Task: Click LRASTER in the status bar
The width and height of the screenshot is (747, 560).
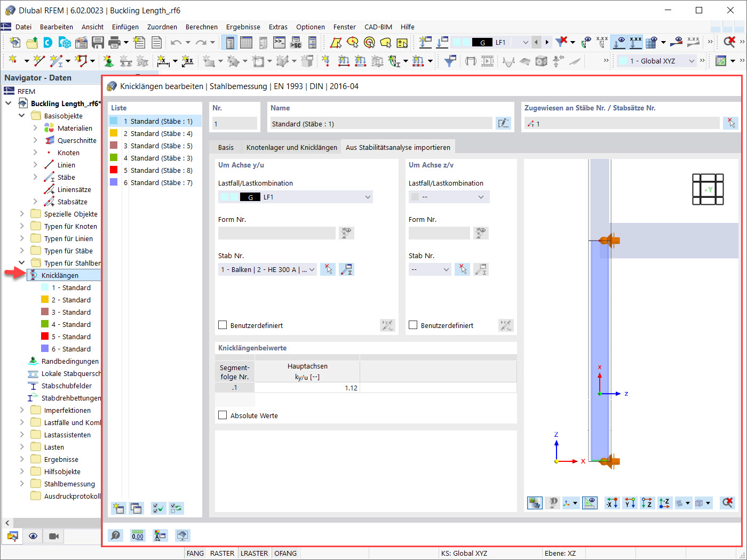Action: [255, 553]
